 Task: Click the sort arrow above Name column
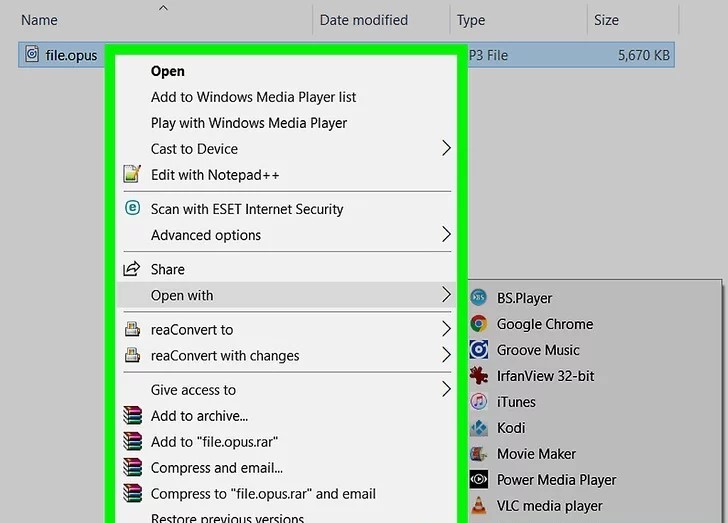coord(163,8)
